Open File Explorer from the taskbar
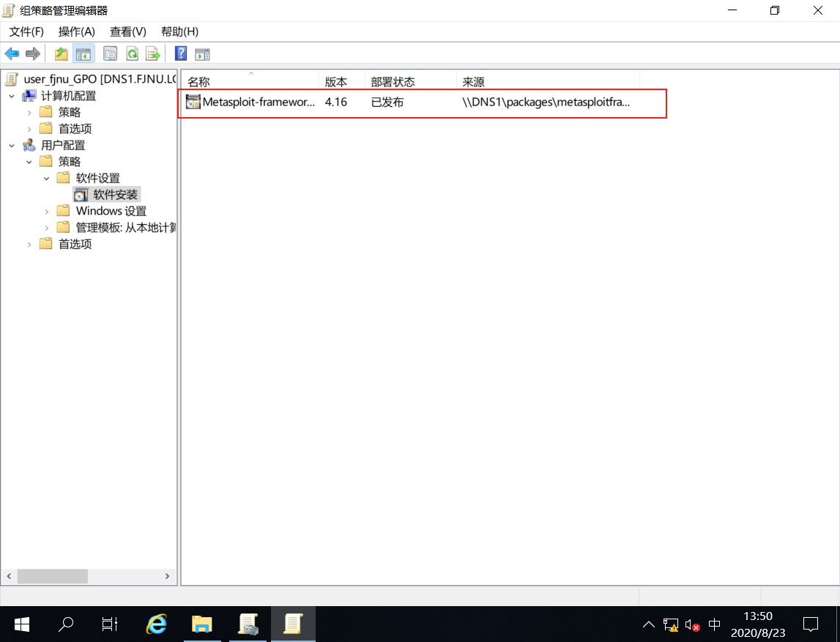The width and height of the screenshot is (840, 642). point(202,624)
